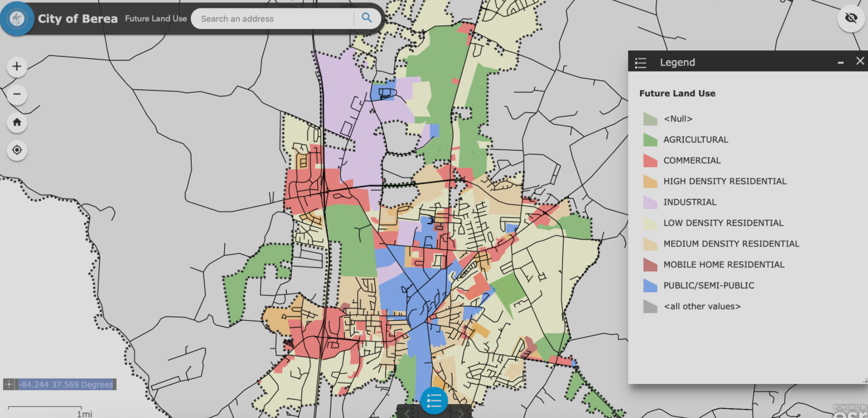Open the blue legend widget button
Image resolution: width=868 pixels, height=418 pixels.
coord(434,400)
